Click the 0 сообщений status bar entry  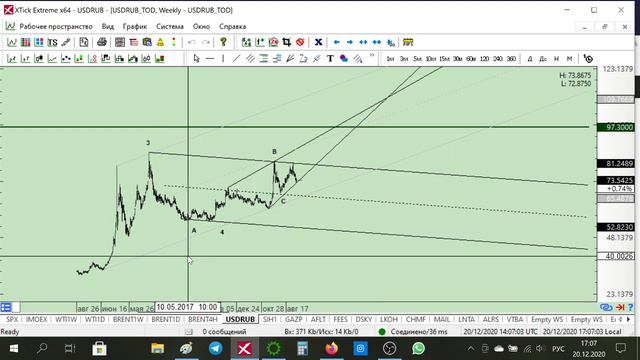(x=224, y=331)
